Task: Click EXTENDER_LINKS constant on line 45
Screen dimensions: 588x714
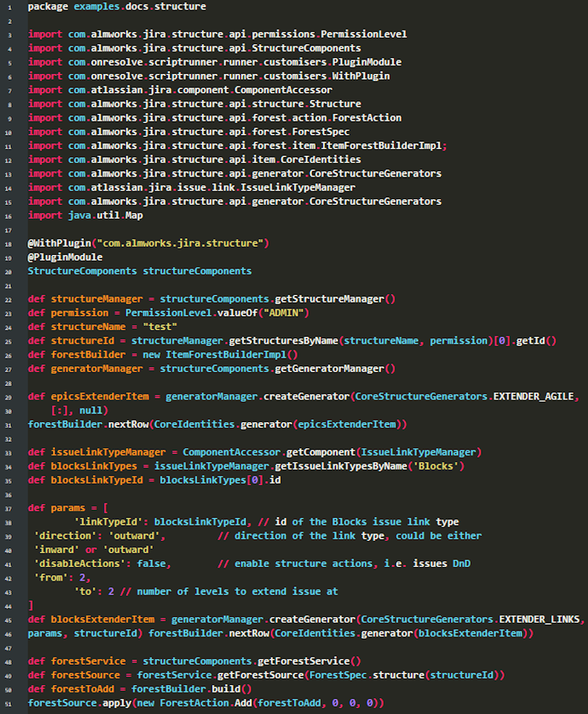Action: tap(539, 620)
